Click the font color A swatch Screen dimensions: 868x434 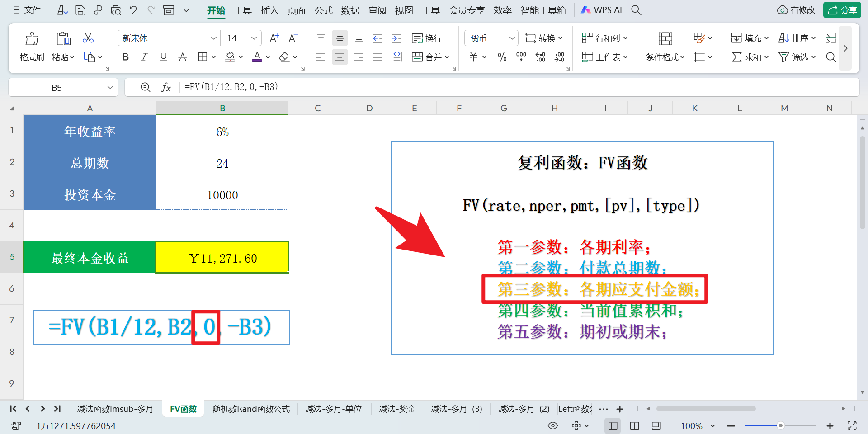coord(257,57)
